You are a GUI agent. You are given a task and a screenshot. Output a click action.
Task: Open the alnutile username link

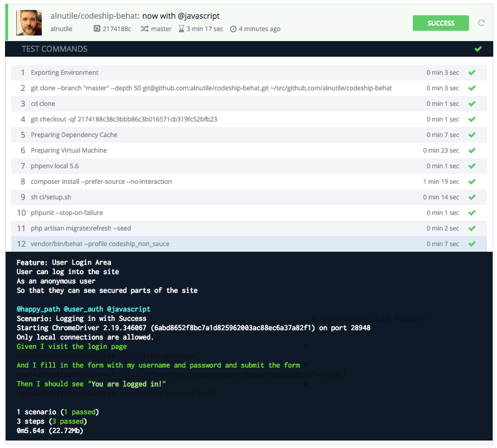61,29
